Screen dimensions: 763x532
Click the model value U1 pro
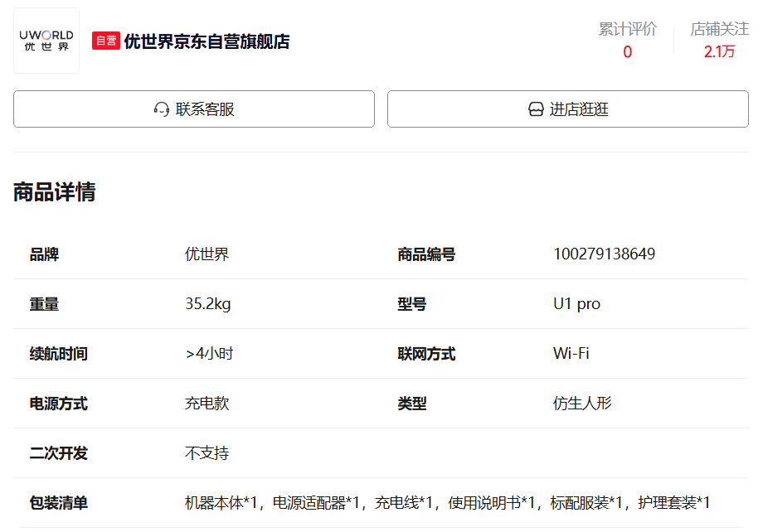pyautogui.click(x=576, y=304)
